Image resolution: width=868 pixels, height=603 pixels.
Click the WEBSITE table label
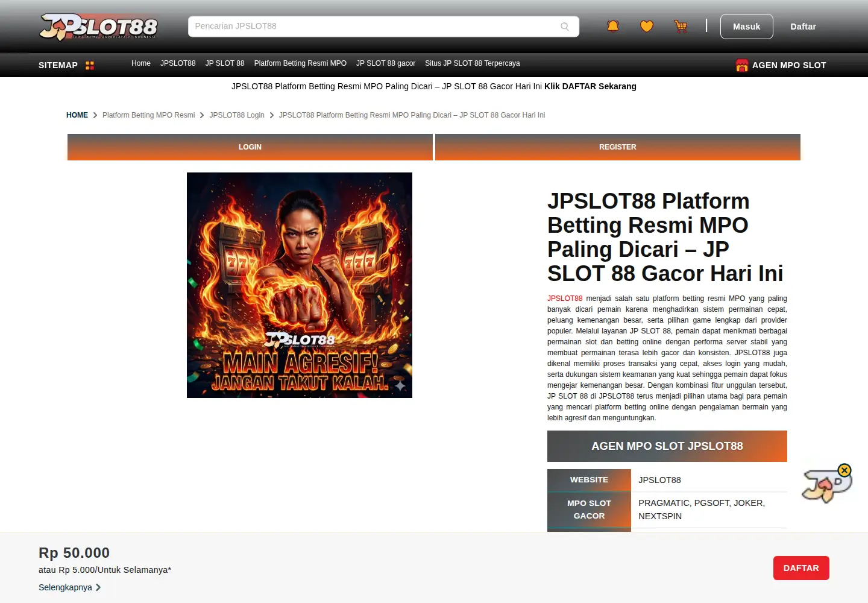click(589, 480)
